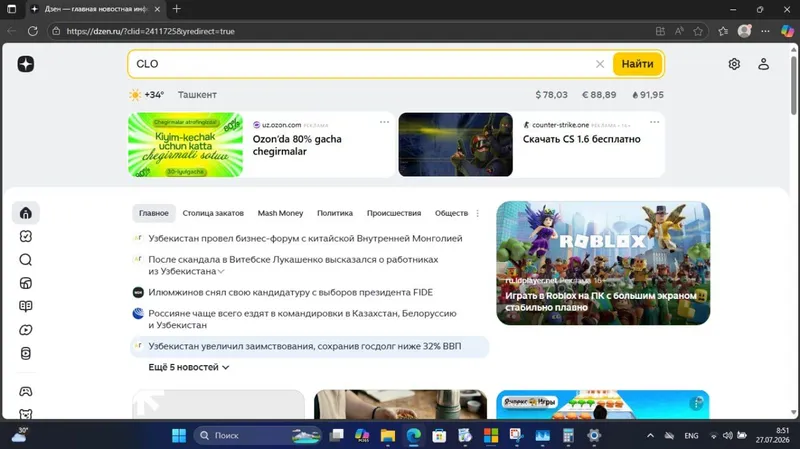Open the articles book icon in sidebar

[x=26, y=306]
